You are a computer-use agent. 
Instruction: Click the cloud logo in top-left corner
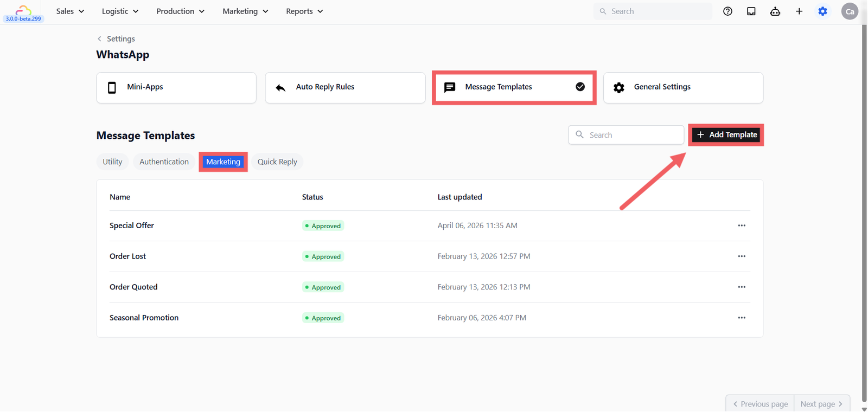(23, 9)
